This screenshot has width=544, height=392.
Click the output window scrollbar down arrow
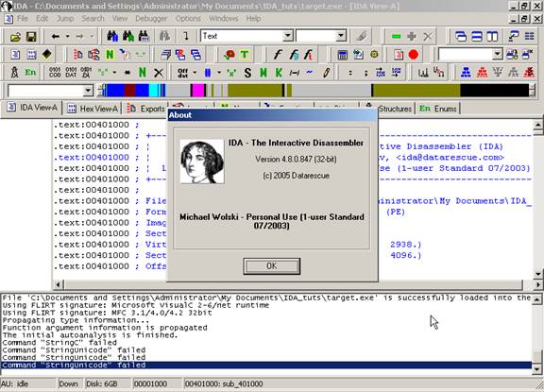pos(537,370)
